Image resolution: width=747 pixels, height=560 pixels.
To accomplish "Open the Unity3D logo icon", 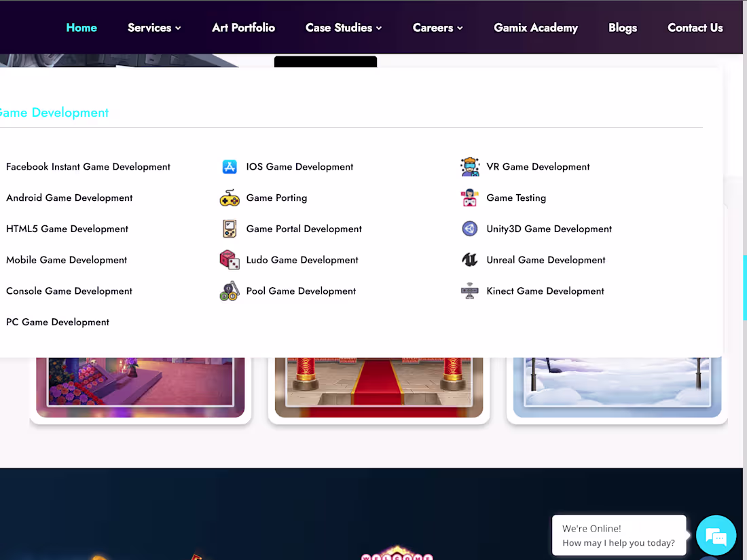I will point(469,229).
